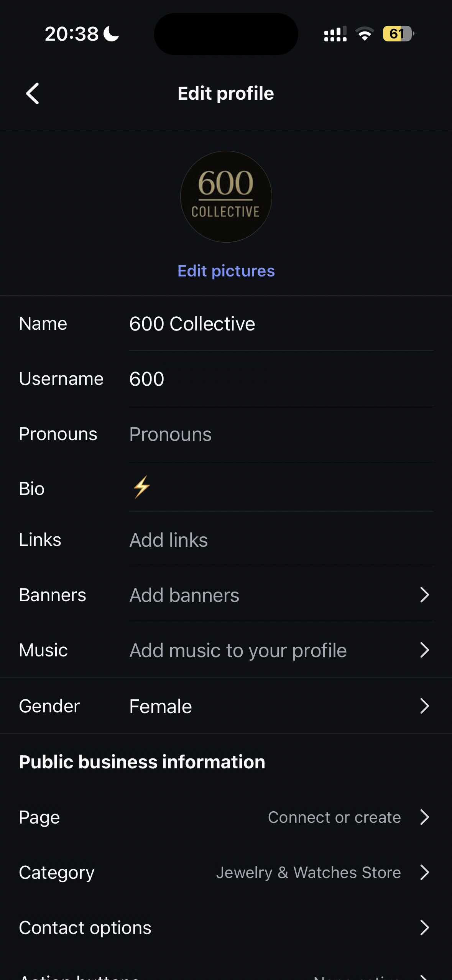
Task: Expand the Music row chevron
Action: 424,650
